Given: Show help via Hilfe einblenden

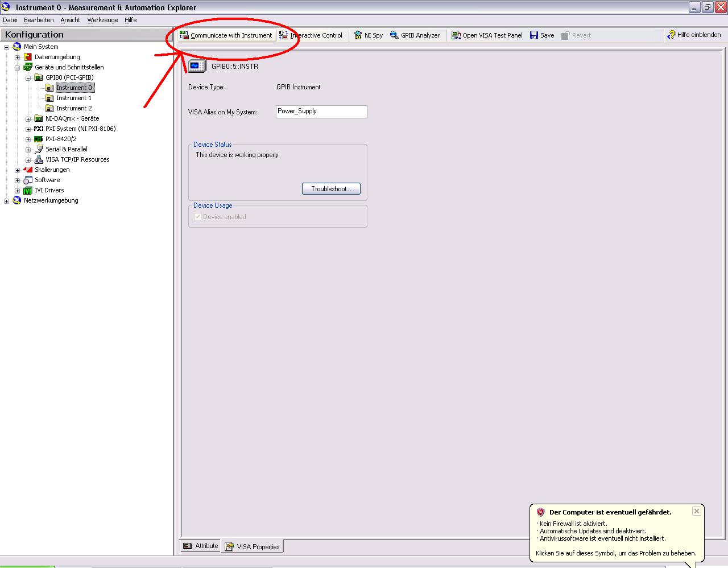Looking at the screenshot, I should tap(694, 35).
